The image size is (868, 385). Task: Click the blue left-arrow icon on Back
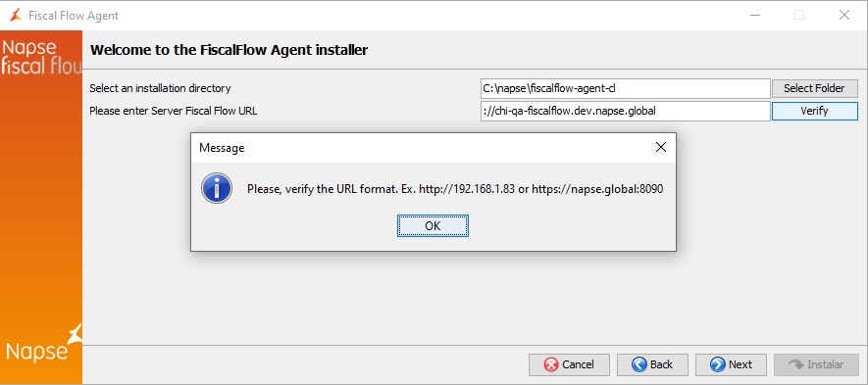point(639,364)
